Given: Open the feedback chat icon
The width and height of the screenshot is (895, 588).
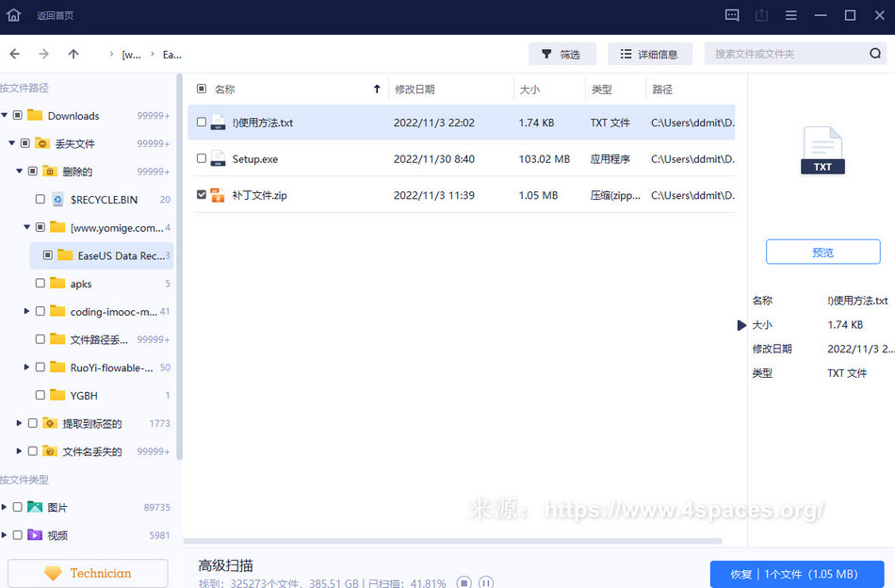Looking at the screenshot, I should [732, 15].
